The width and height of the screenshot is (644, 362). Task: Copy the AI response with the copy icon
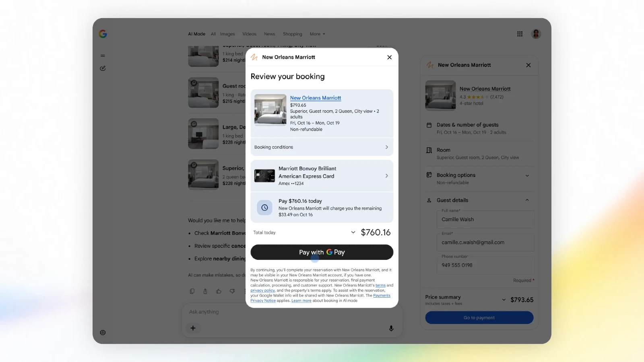[192, 291]
